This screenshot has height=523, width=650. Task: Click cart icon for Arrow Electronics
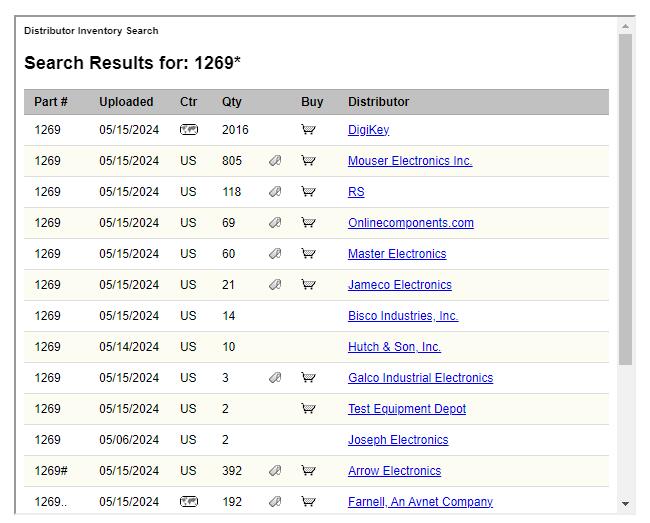tap(308, 471)
